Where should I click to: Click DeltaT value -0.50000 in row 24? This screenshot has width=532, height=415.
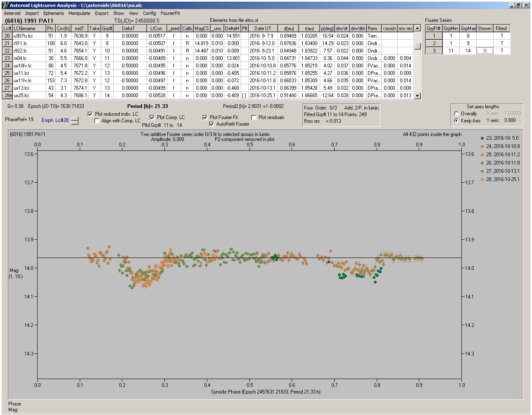point(130,66)
